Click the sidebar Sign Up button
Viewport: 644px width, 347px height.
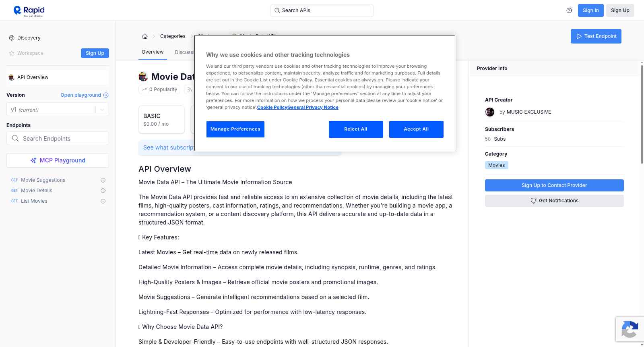95,53
